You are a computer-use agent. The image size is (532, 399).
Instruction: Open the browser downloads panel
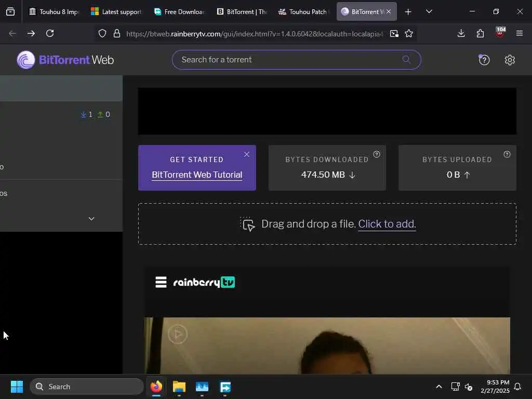point(461,33)
